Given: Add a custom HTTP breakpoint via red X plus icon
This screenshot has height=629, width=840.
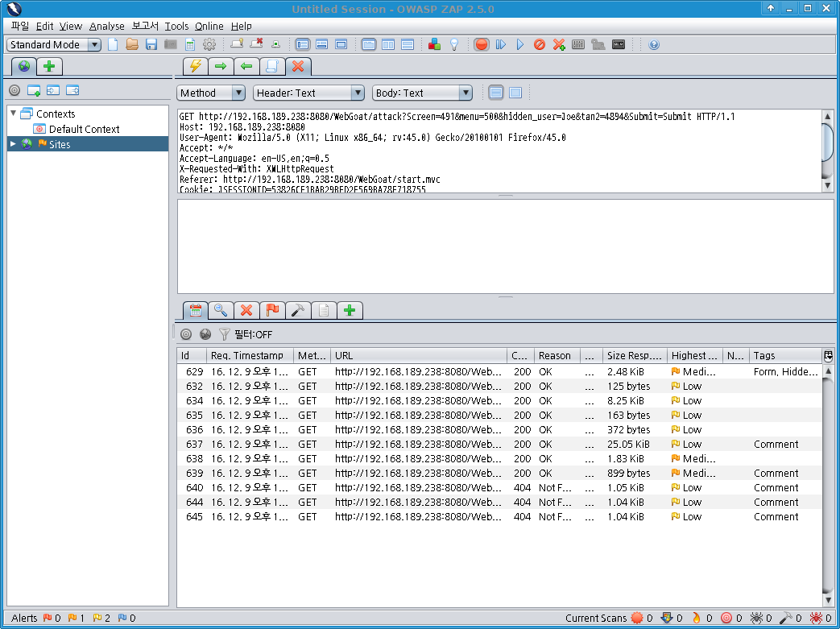Looking at the screenshot, I should pyautogui.click(x=559, y=44).
